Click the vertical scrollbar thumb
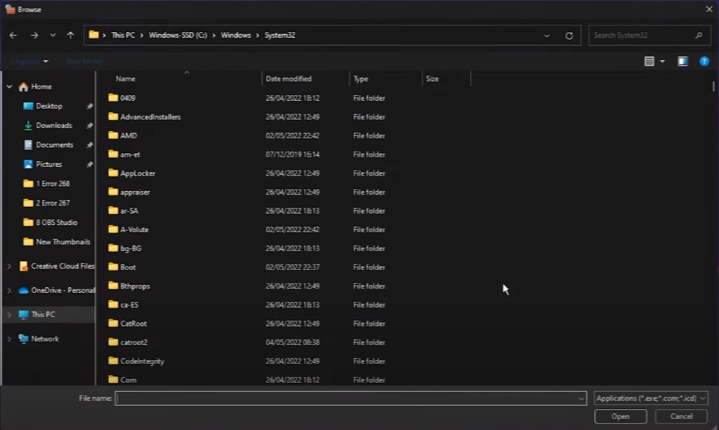Viewport: 719px width, 430px height. [713, 86]
